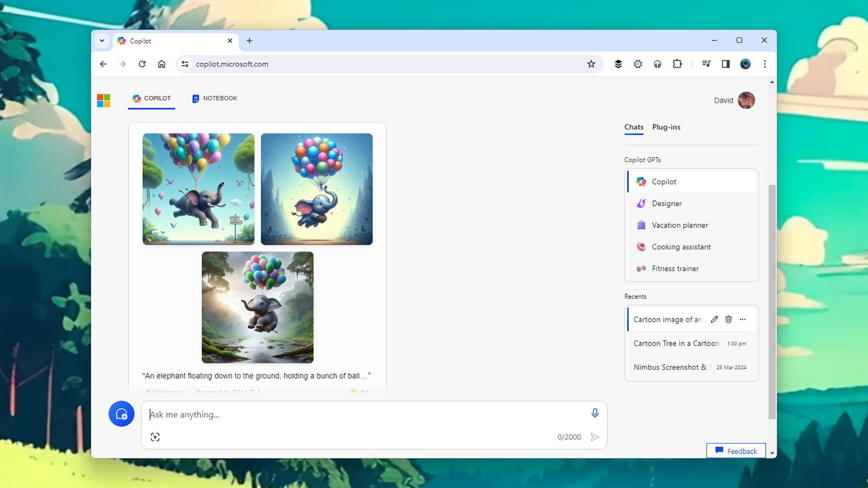Switch to the Plug-ins tab
The height and width of the screenshot is (488, 868).
tap(666, 127)
